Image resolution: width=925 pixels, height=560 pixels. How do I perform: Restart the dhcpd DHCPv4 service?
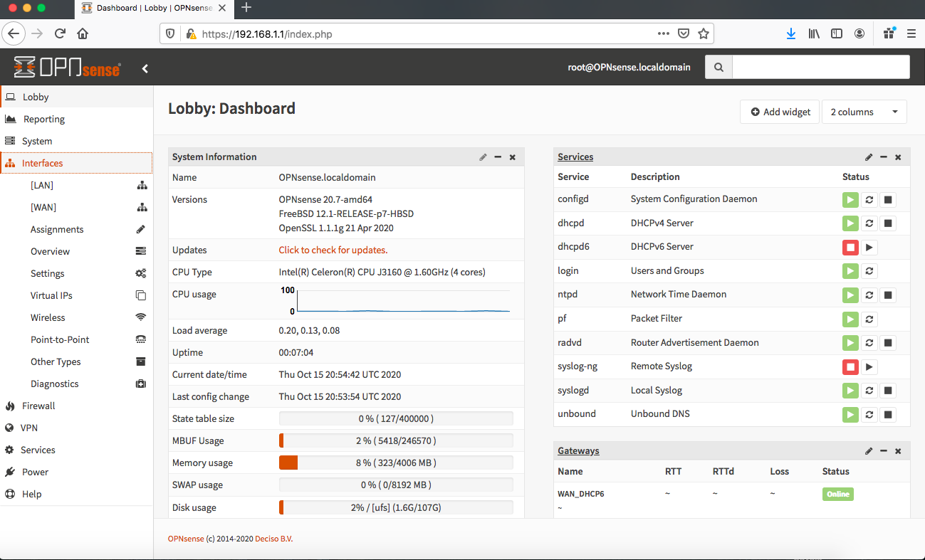(869, 223)
